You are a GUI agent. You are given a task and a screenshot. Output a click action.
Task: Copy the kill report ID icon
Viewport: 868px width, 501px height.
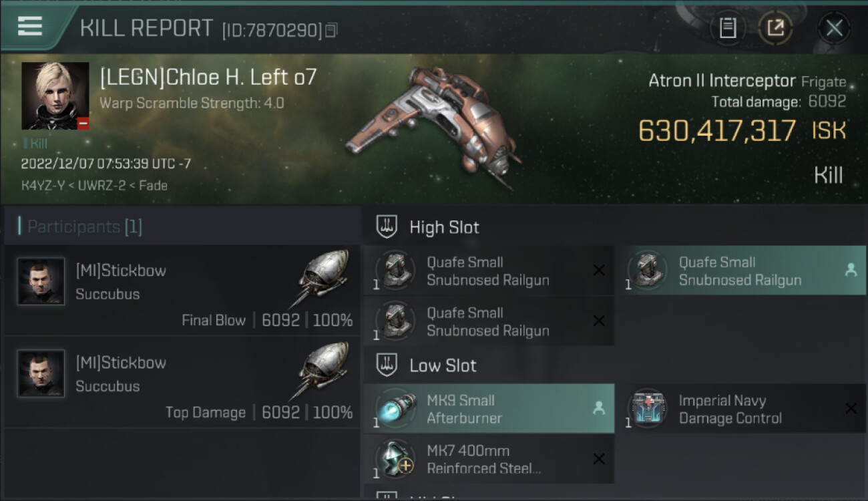(332, 30)
